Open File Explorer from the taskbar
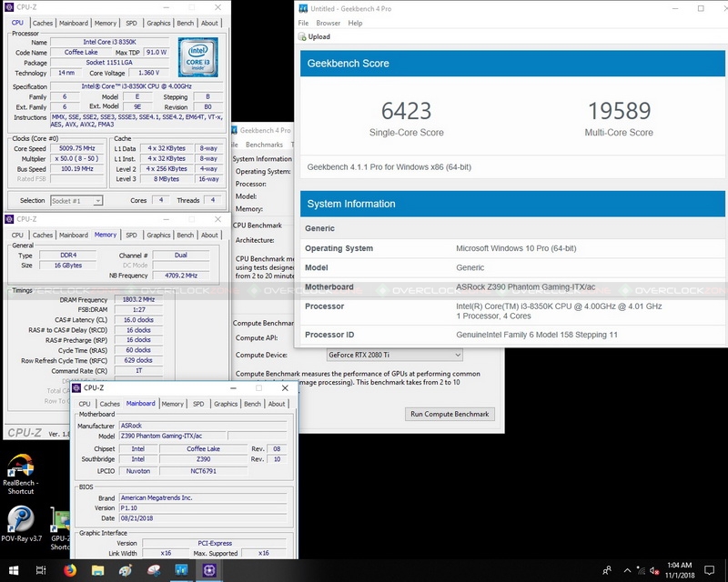 coord(97,570)
